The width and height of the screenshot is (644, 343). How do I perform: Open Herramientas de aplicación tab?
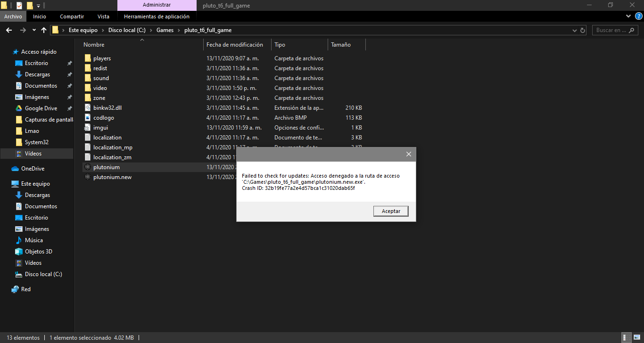click(x=157, y=16)
